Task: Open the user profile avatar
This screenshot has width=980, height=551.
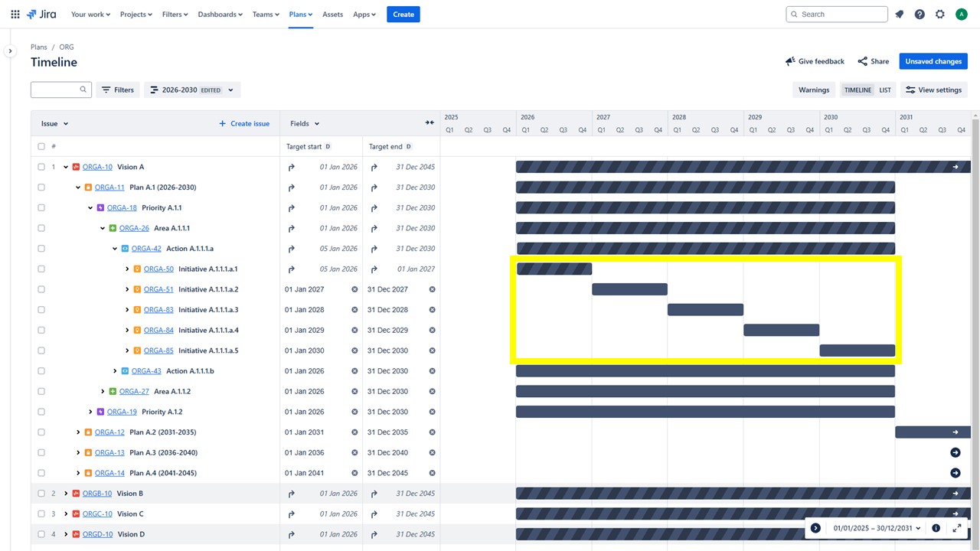Action: tap(962, 15)
